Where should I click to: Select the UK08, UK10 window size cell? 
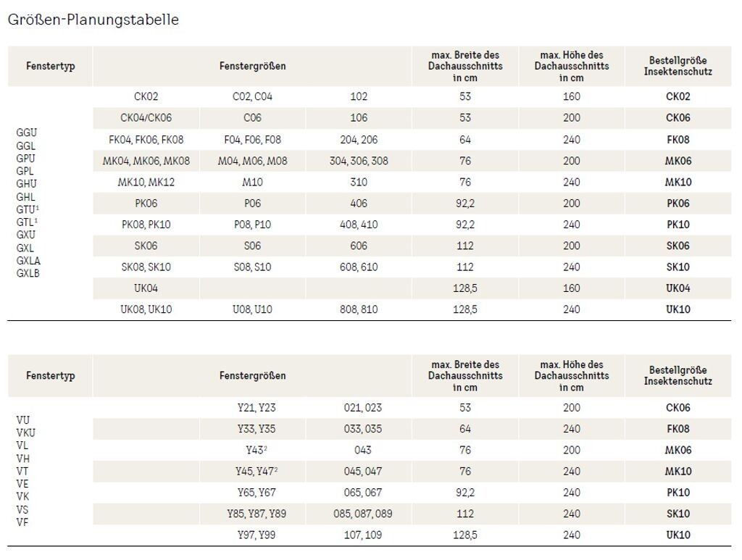click(x=146, y=309)
